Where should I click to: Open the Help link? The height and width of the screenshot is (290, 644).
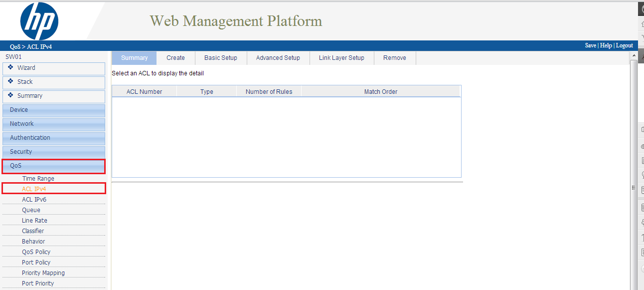tap(606, 45)
